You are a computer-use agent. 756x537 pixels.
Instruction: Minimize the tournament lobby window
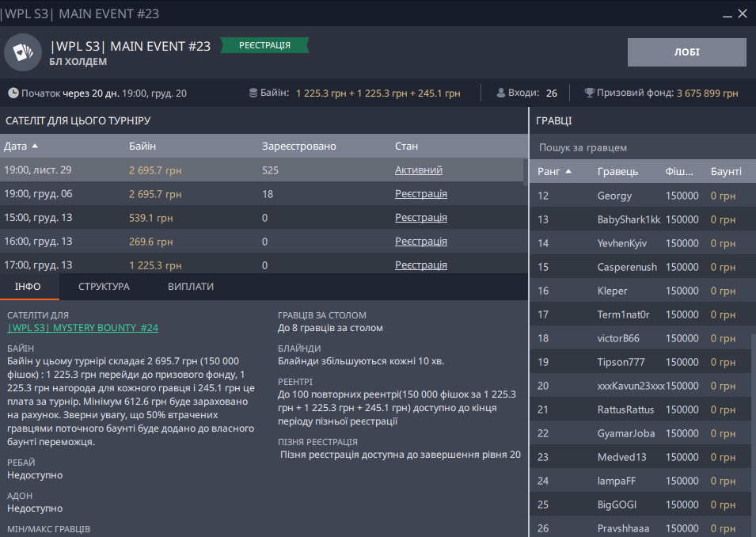point(726,14)
